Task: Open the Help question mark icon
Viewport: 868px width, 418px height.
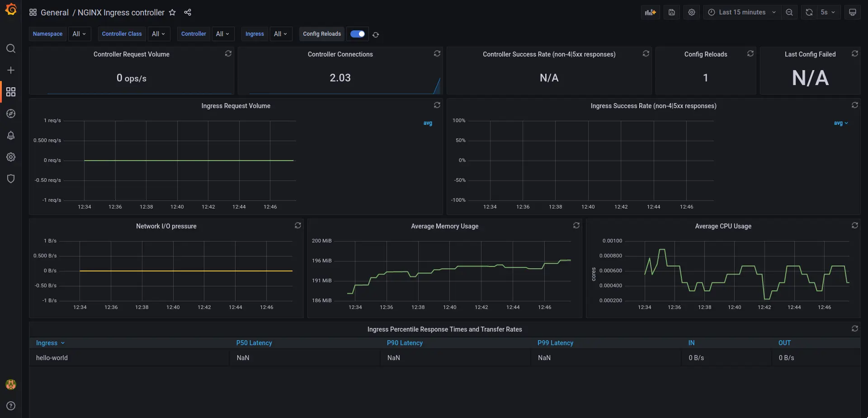Action: tap(11, 406)
